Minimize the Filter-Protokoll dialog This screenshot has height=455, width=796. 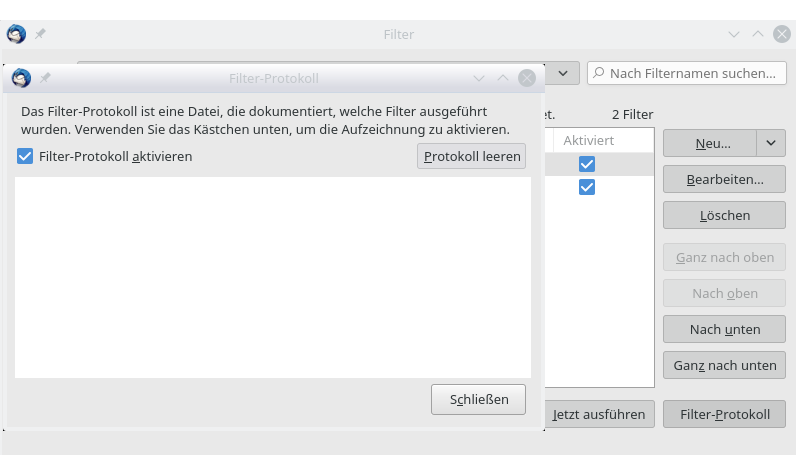[x=479, y=78]
